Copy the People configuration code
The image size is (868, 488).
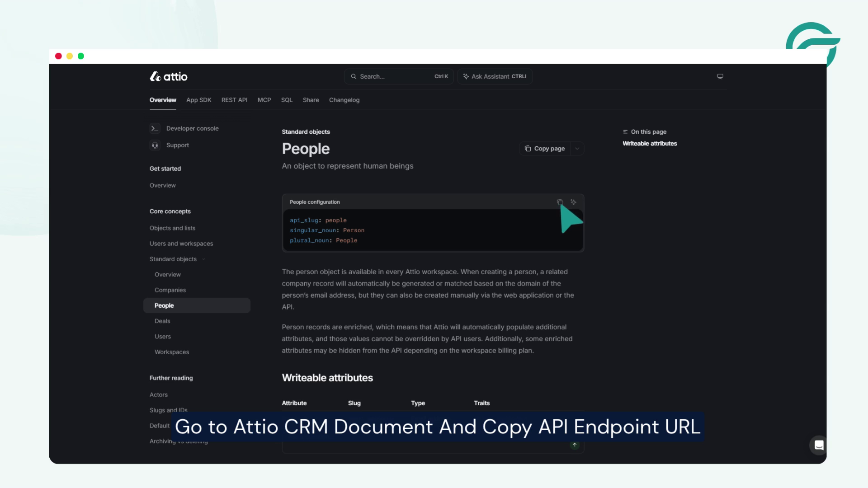tap(560, 202)
